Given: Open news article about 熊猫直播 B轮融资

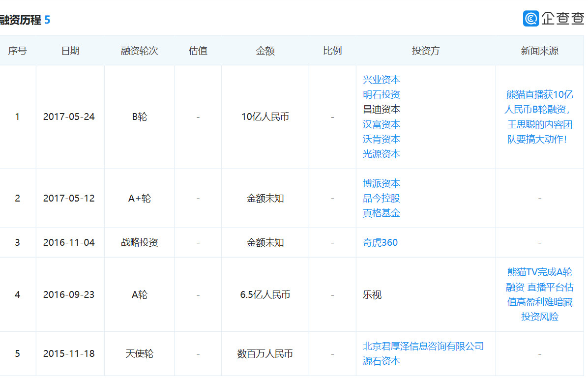Looking at the screenshot, I should coord(539,117).
